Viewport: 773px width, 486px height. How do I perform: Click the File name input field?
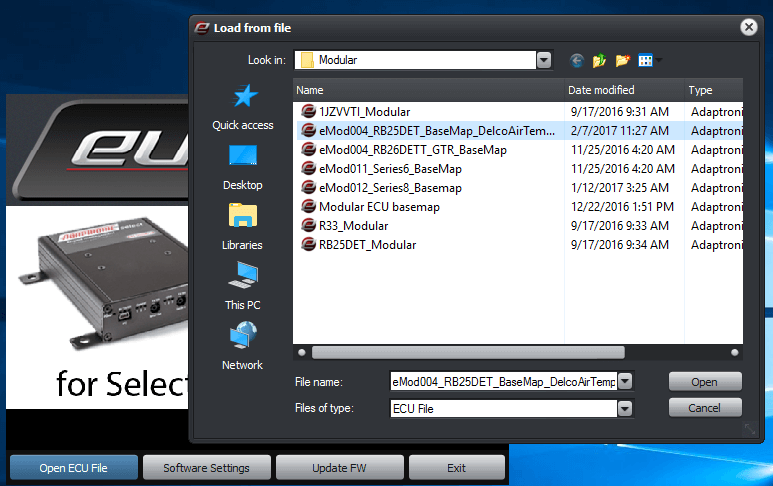click(x=503, y=382)
